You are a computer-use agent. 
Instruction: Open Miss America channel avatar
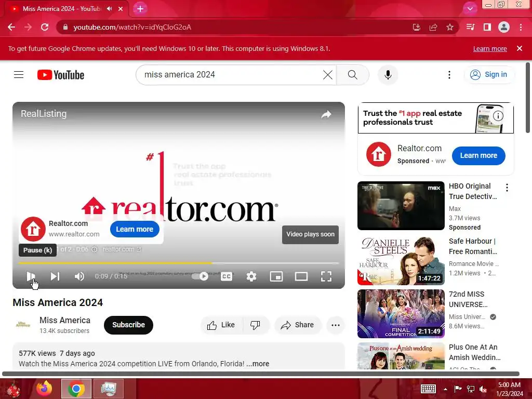[23, 325]
